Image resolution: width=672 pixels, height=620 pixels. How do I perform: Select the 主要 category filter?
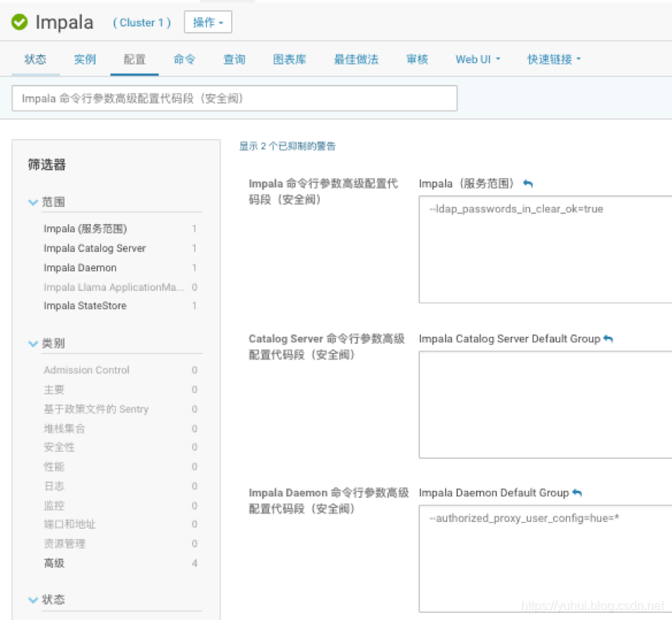coord(54,389)
